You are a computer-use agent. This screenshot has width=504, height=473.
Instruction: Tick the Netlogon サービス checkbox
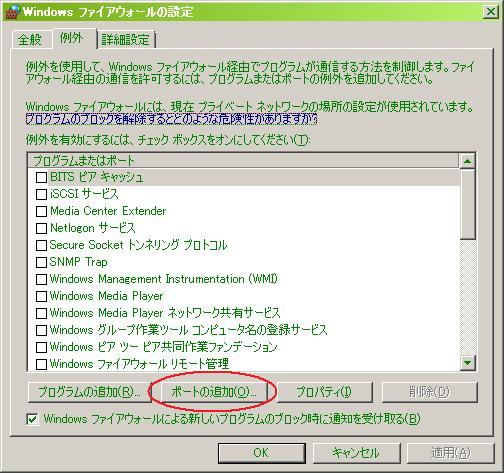pos(41,228)
